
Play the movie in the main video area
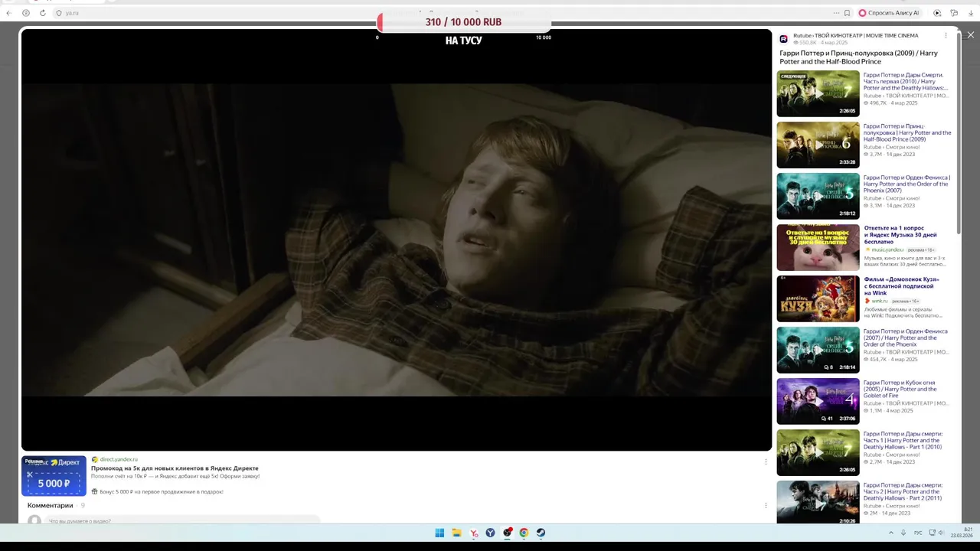pos(396,240)
